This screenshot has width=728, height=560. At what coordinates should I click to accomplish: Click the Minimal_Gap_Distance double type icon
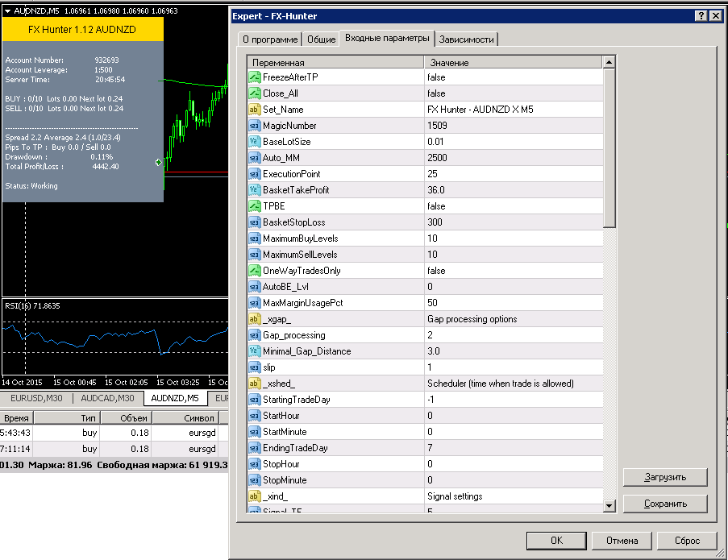coord(255,351)
